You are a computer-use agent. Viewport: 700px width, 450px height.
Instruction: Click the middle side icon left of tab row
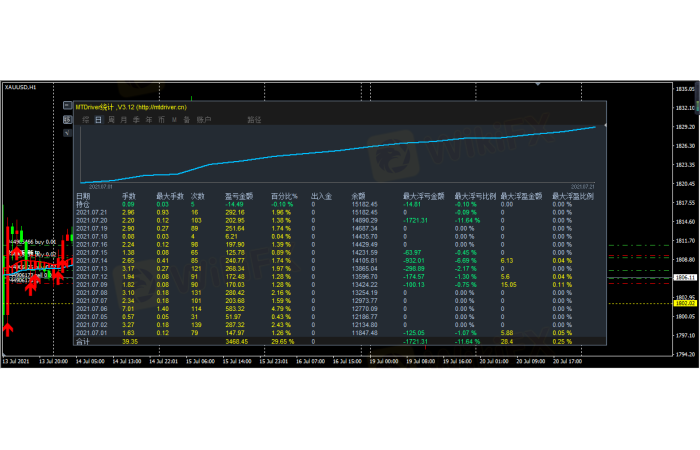coord(67,119)
